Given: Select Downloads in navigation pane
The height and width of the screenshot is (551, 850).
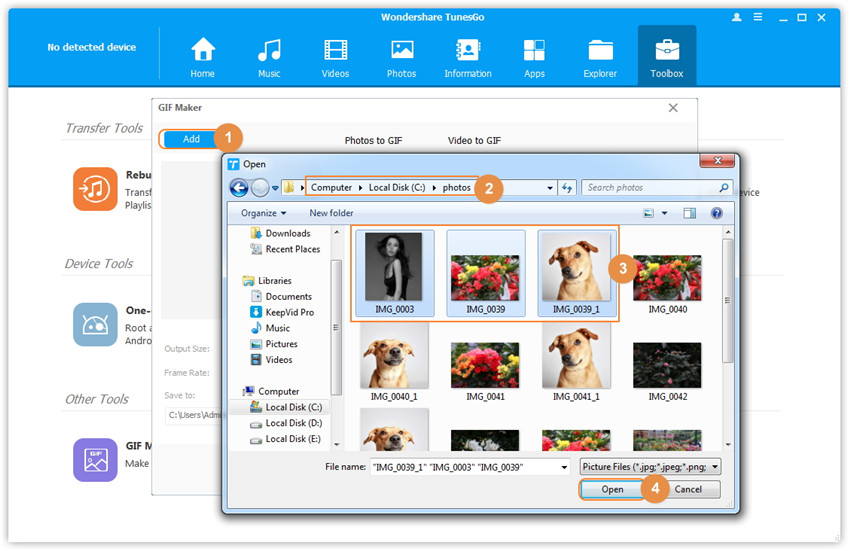Looking at the screenshot, I should coord(281,233).
